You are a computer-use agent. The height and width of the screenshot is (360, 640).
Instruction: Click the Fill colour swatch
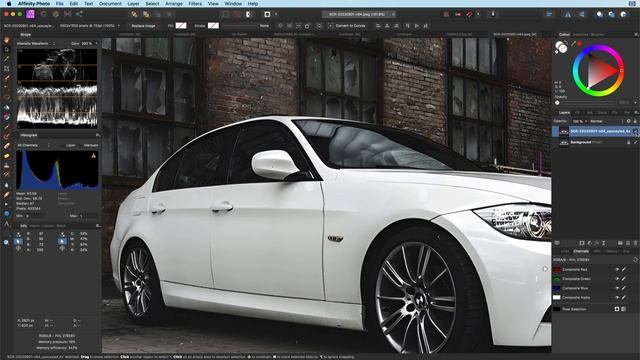point(181,26)
